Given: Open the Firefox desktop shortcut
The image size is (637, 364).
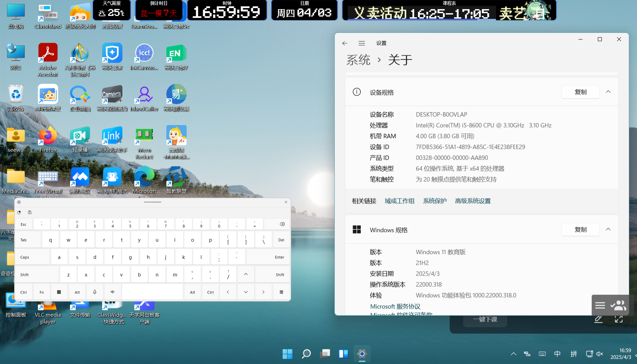Looking at the screenshot, I should [48, 136].
